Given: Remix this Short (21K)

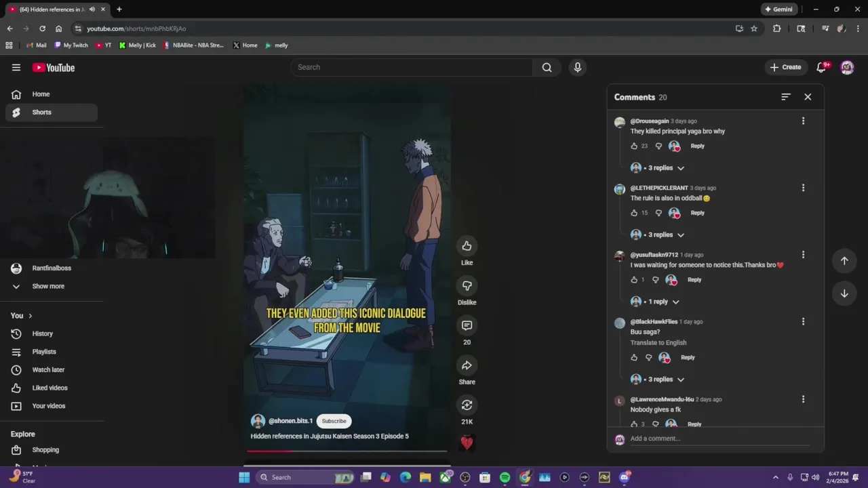Looking at the screenshot, I should click(467, 405).
